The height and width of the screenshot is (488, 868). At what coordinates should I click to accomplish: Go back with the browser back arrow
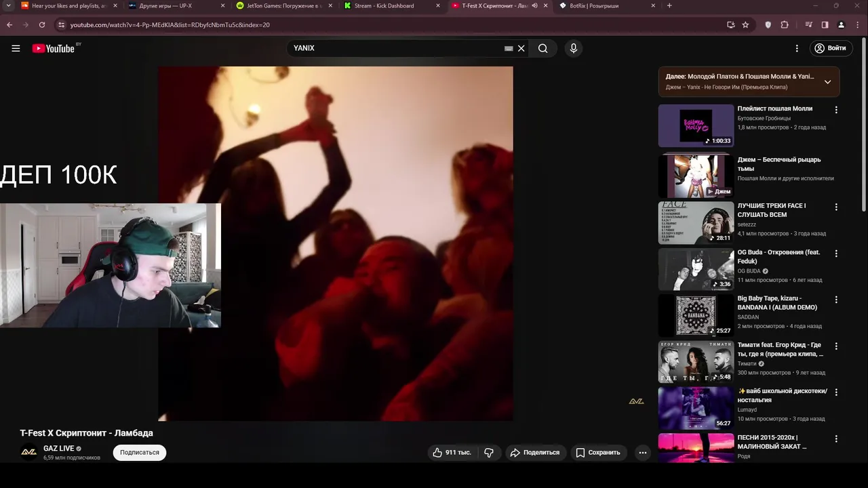[x=9, y=25]
